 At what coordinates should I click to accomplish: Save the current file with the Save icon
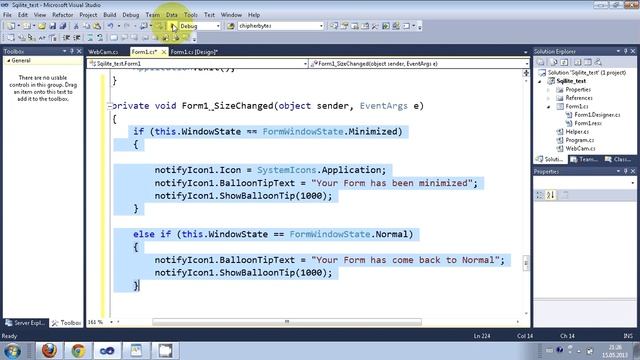(x=52, y=26)
